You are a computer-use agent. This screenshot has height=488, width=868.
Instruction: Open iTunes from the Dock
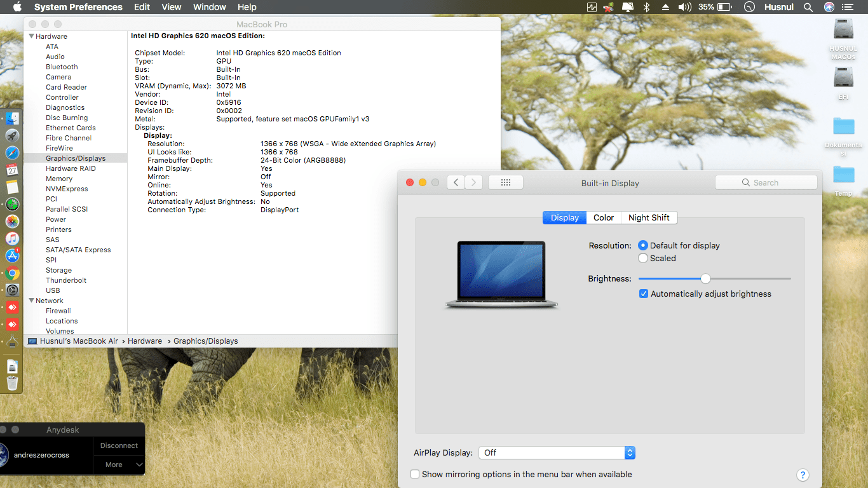tap(12, 239)
